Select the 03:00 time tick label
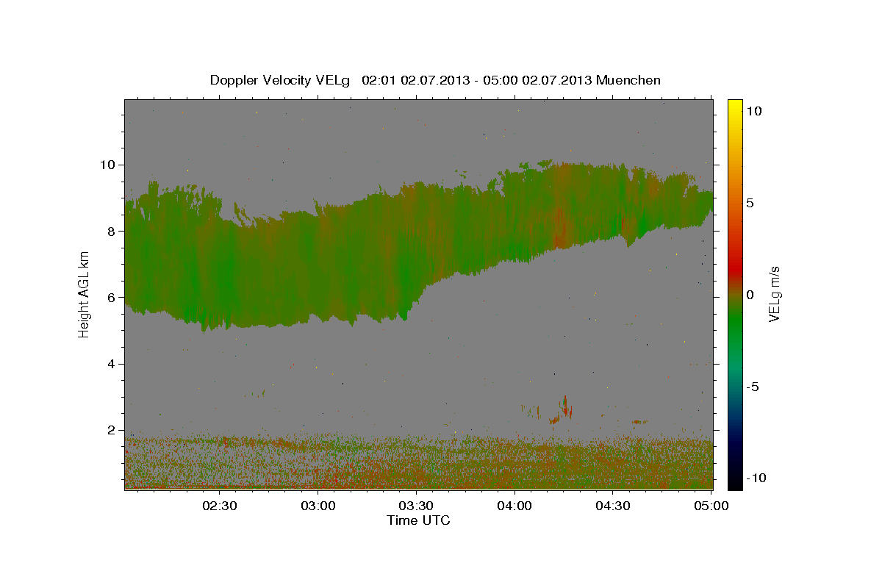 (318, 506)
